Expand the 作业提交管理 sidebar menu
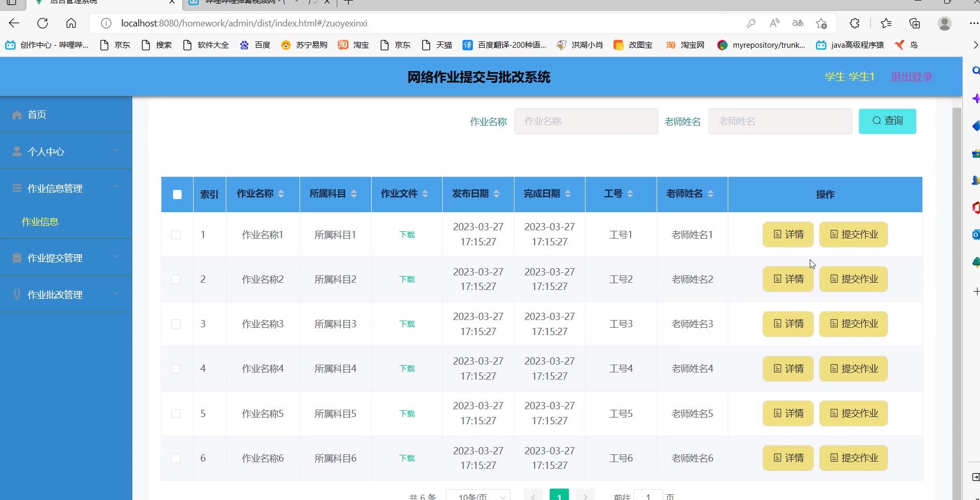980x500 pixels. (66, 257)
